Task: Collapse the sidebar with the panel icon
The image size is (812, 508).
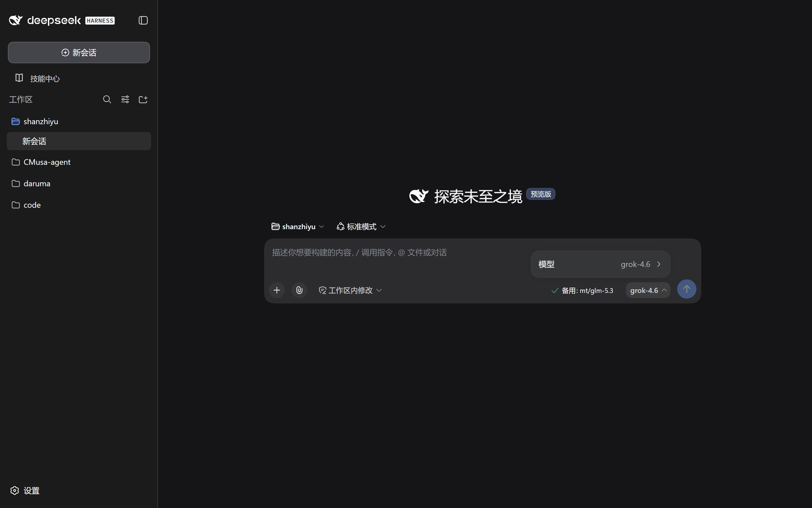Action: coord(143,20)
